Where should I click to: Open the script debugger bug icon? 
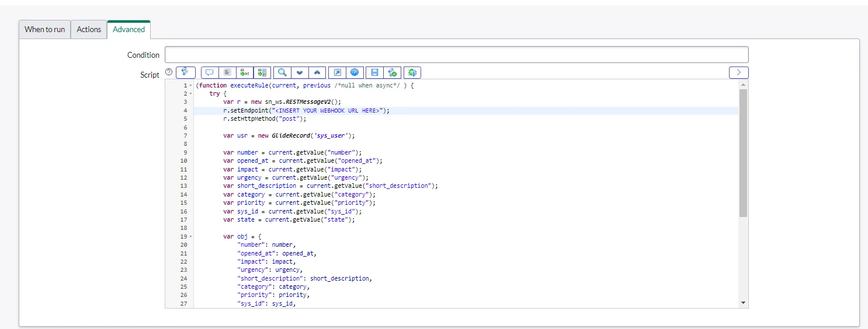tap(412, 73)
